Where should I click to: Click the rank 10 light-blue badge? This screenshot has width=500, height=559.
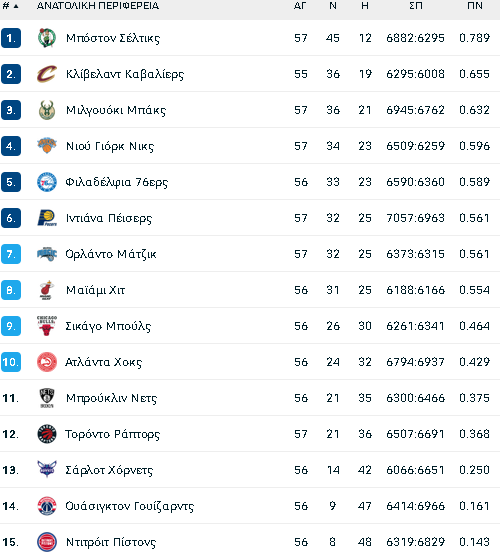click(x=11, y=362)
